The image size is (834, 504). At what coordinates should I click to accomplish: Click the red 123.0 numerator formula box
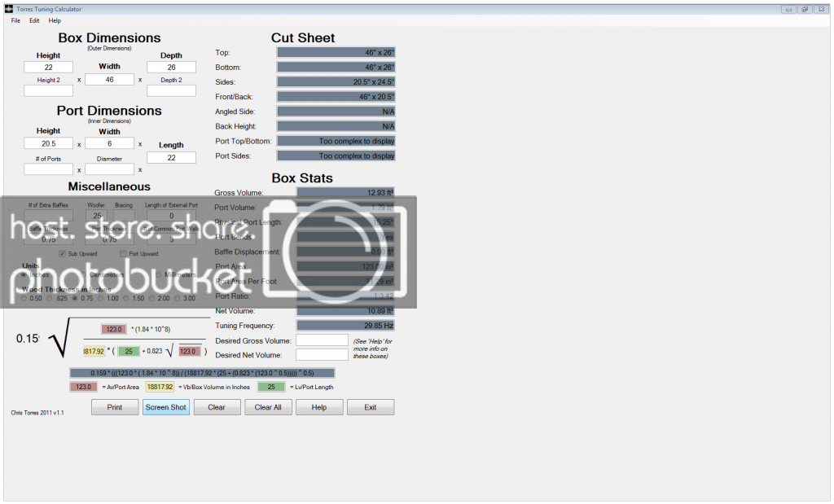click(x=114, y=329)
